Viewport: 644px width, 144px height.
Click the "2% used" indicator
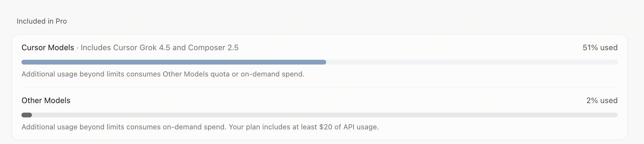click(602, 100)
